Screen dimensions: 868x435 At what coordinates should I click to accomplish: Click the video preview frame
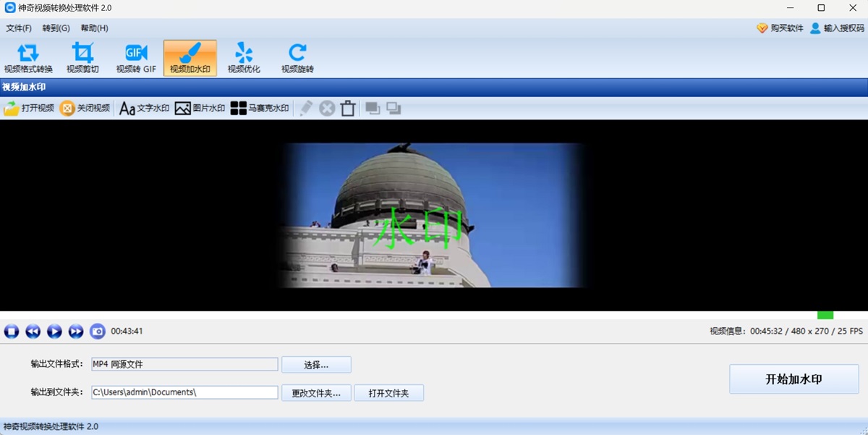click(434, 215)
